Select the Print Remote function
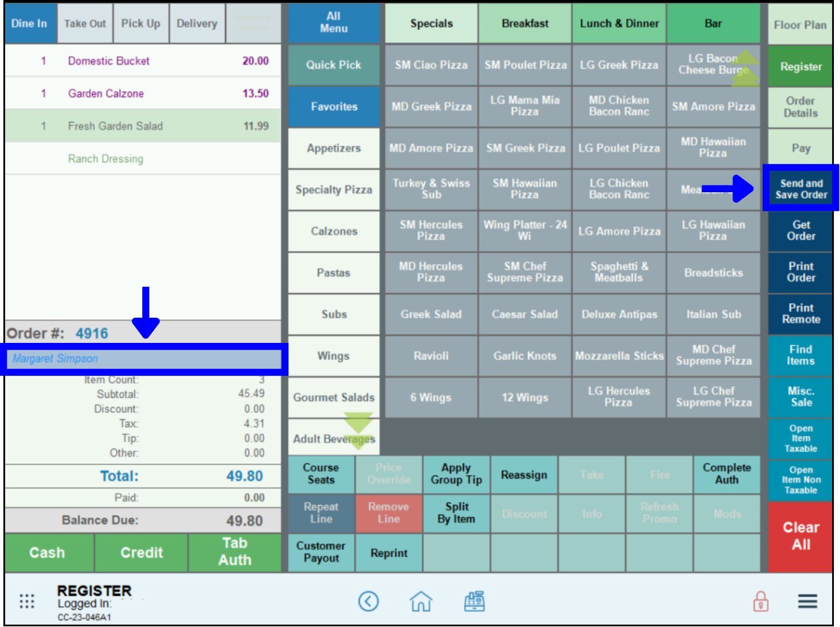 [x=800, y=314]
